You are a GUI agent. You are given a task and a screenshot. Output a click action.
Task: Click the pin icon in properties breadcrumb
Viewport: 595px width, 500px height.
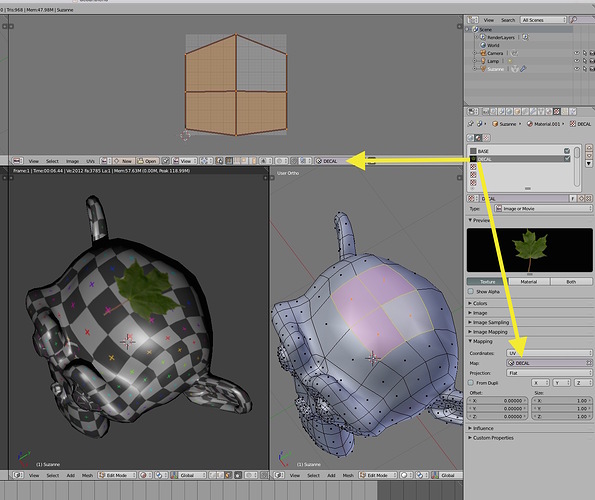pos(471,124)
